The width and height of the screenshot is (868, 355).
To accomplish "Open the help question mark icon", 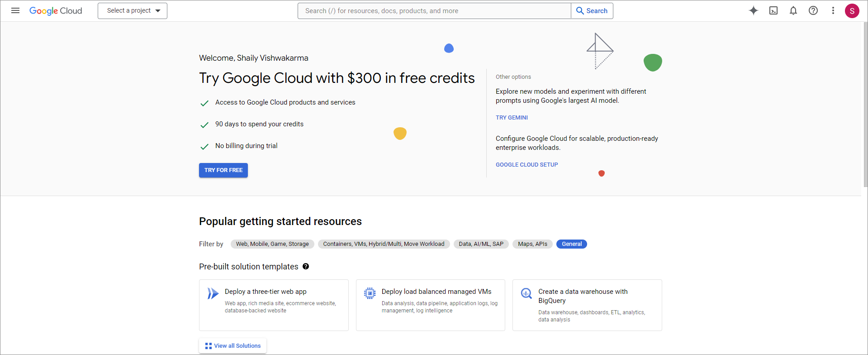I will click(x=813, y=10).
